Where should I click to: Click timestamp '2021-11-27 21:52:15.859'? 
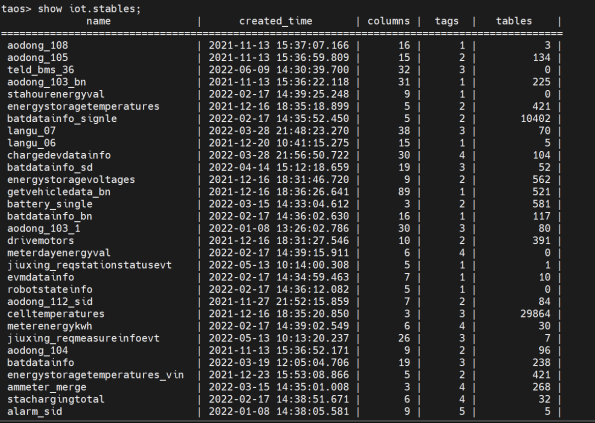click(279, 302)
